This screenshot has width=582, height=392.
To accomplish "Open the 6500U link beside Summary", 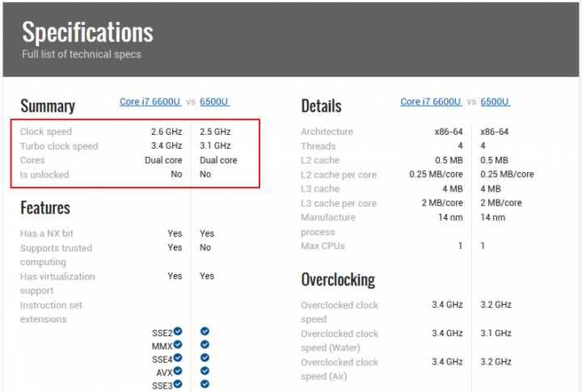I will (214, 102).
